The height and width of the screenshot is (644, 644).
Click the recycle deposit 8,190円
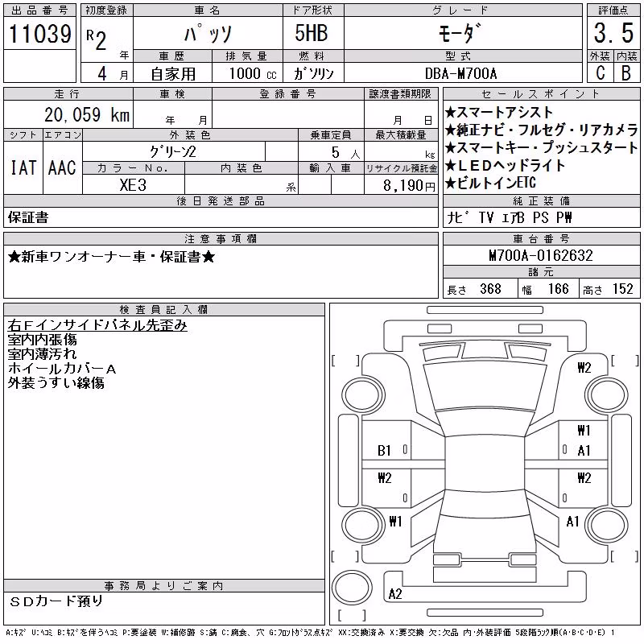(x=409, y=186)
